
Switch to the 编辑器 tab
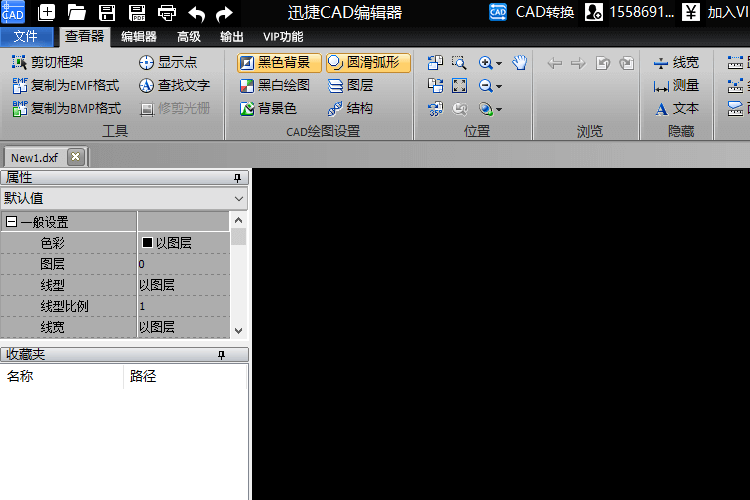click(139, 37)
